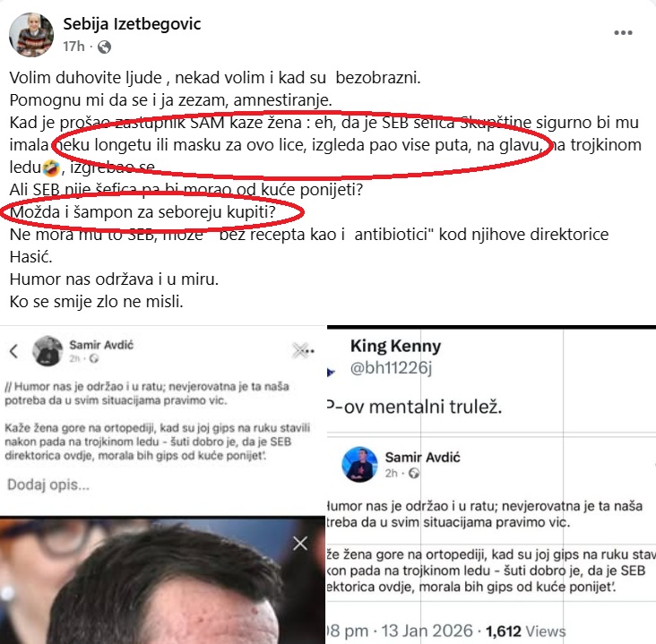Open the three-dot post options menu
Viewport: 656px width, 644px height.
(623, 32)
